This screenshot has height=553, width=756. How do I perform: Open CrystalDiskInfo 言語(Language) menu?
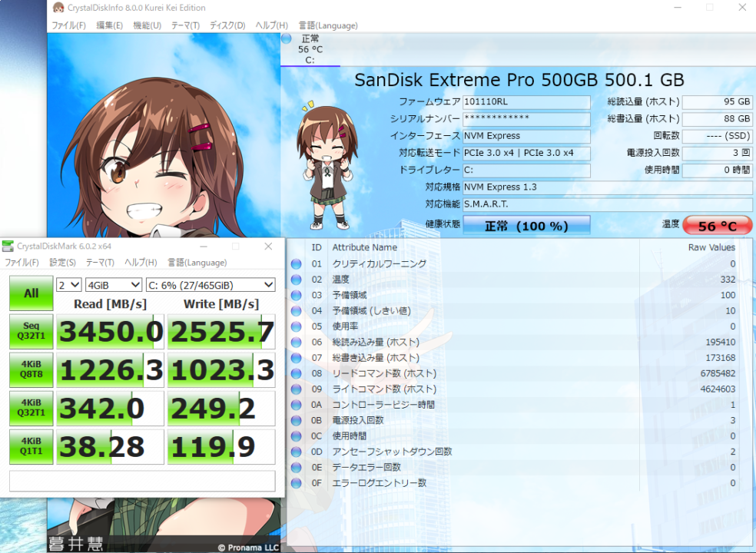tap(328, 25)
